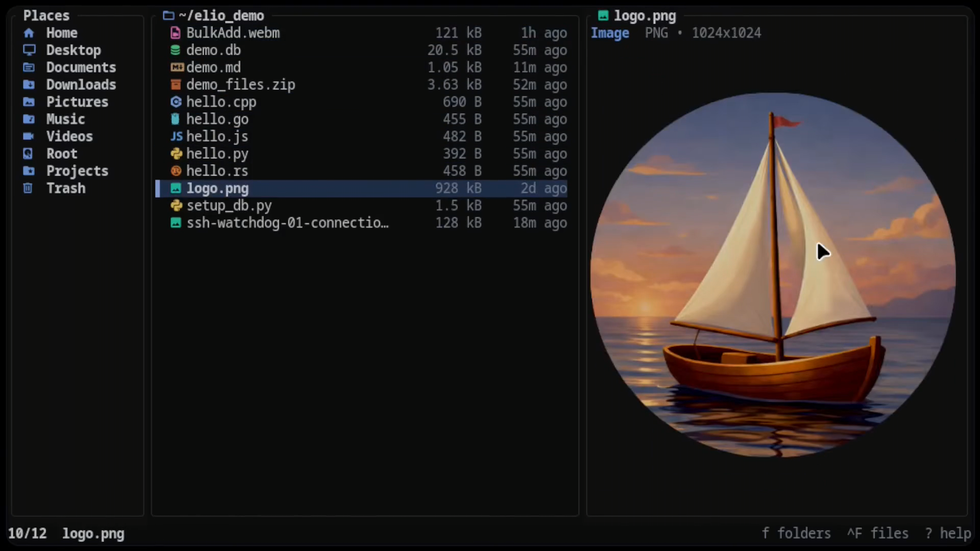Click the Pictures folder icon
This screenshot has width=980, height=551.
pos(29,102)
